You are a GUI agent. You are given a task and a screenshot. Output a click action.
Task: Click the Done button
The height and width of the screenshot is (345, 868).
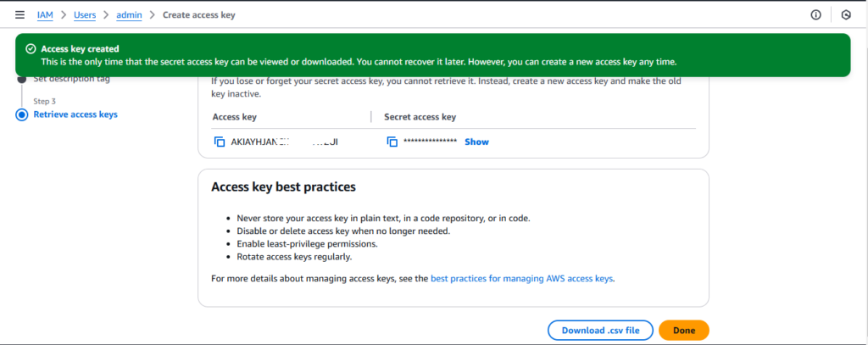coord(684,331)
